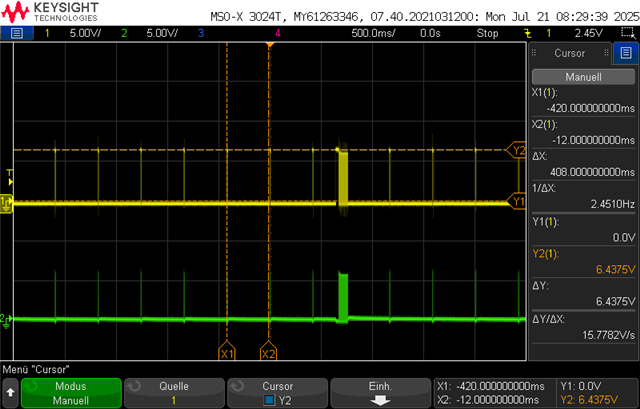The height and width of the screenshot is (409, 640).
Task: Click channel 2 ground reference marker
Action: point(6,320)
